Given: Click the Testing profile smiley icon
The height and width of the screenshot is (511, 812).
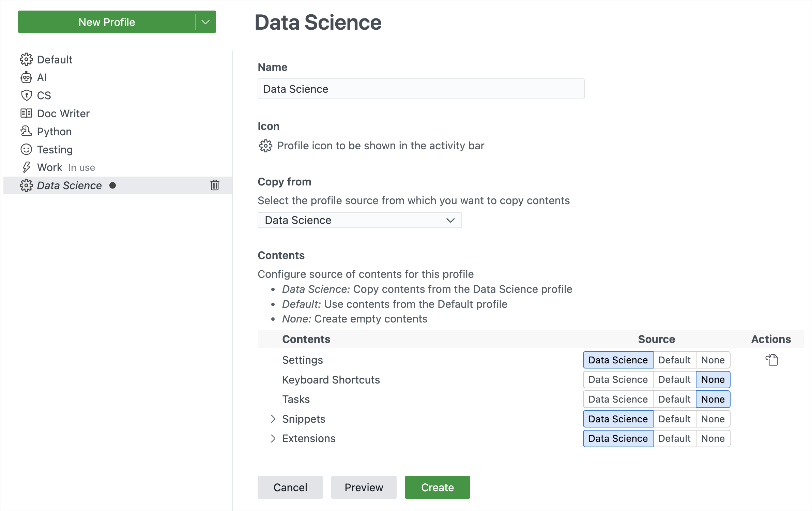Looking at the screenshot, I should pyautogui.click(x=26, y=150).
